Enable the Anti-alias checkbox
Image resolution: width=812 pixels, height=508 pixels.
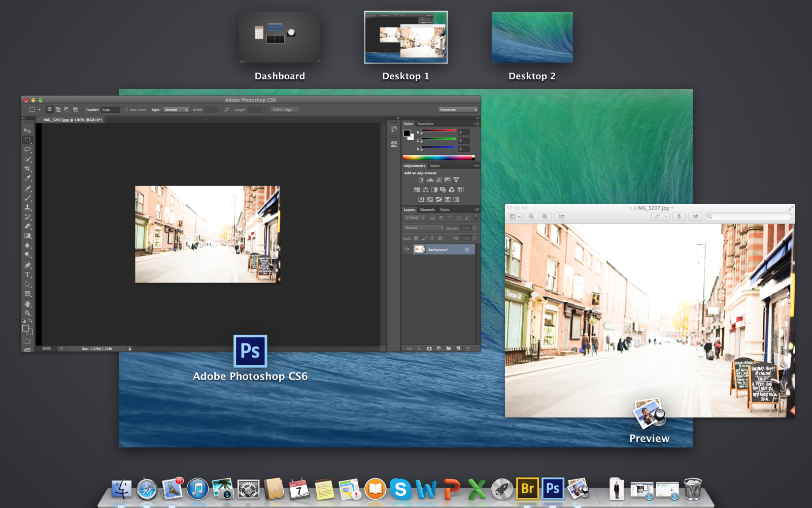[x=126, y=110]
